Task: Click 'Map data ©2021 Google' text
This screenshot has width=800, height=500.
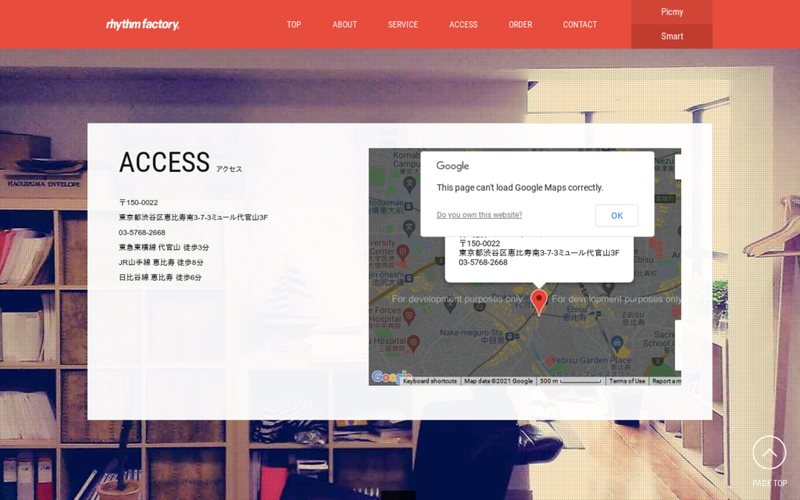Action: [498, 381]
